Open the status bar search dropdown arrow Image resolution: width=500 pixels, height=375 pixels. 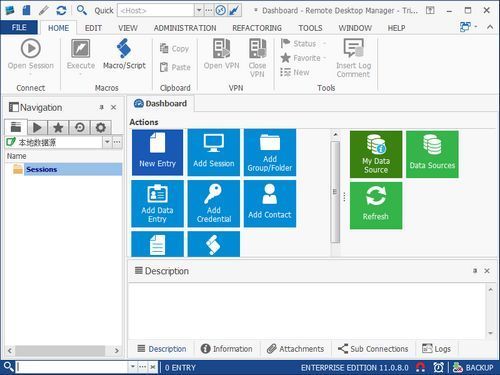[133, 367]
